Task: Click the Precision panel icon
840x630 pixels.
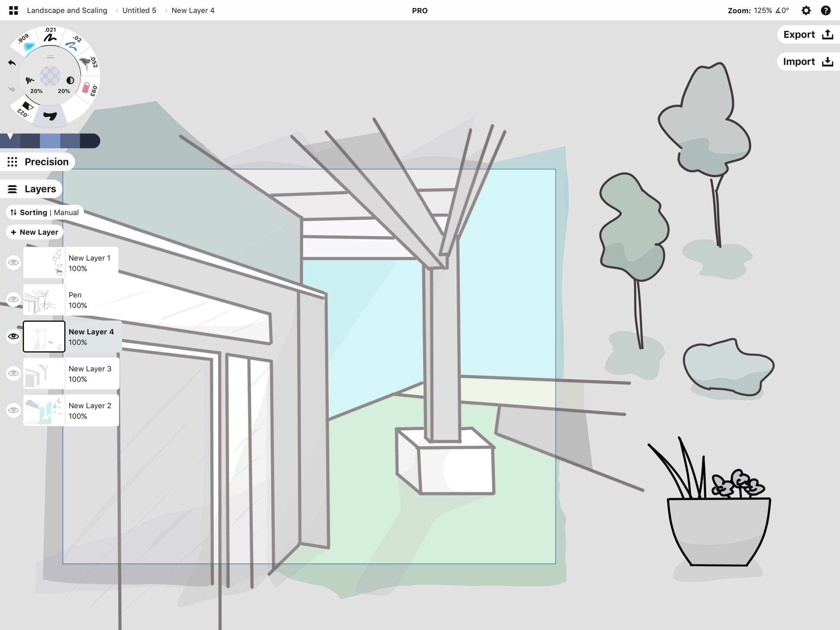Action: click(12, 161)
